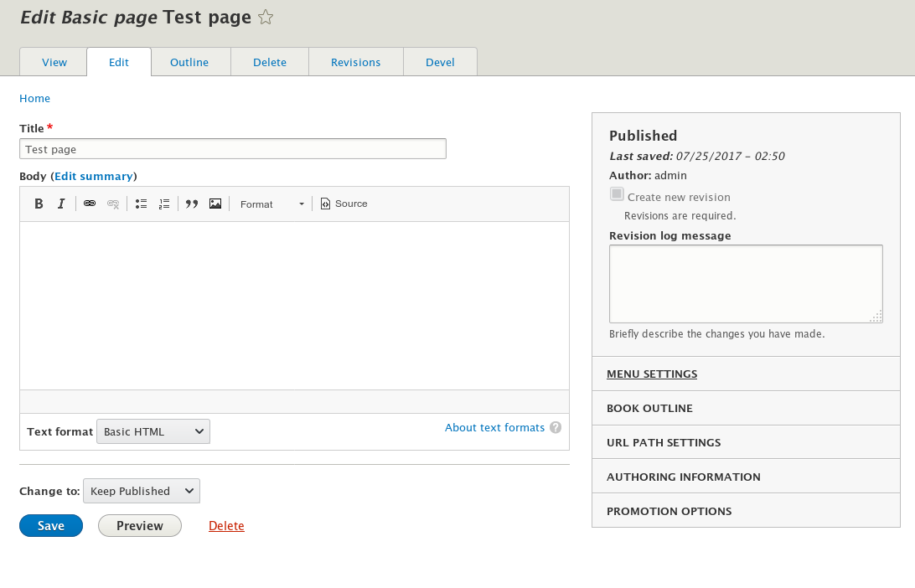Open the Keep Published dropdown
This screenshot has height=588, width=915.
click(141, 491)
